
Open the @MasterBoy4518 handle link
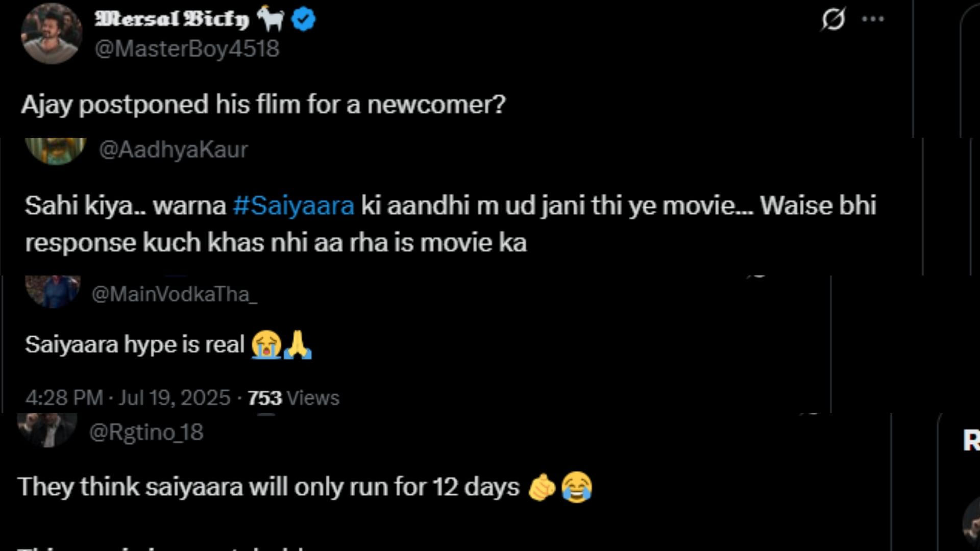(x=187, y=49)
